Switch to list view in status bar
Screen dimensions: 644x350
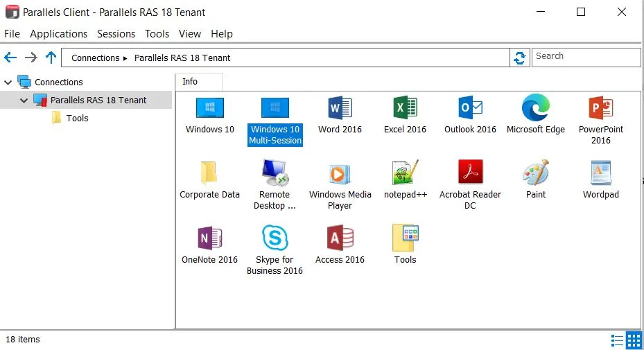617,340
